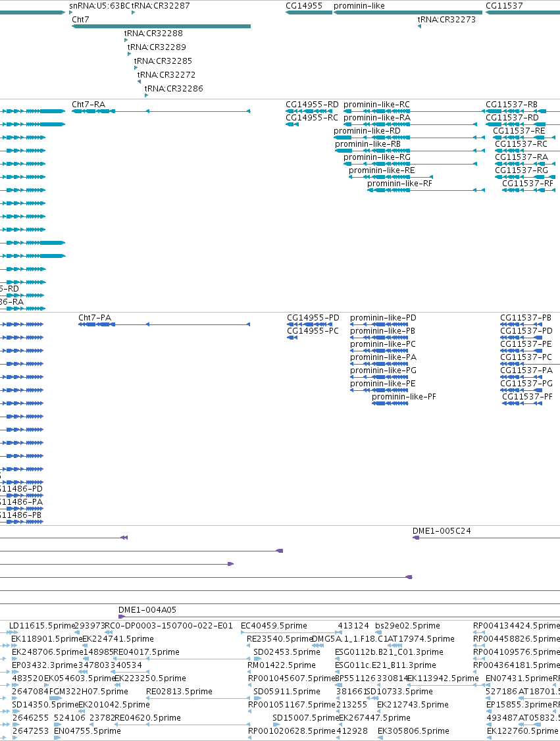The width and height of the screenshot is (560, 741).
Task: Select transcript CG11537-RC
Action: tap(521, 144)
